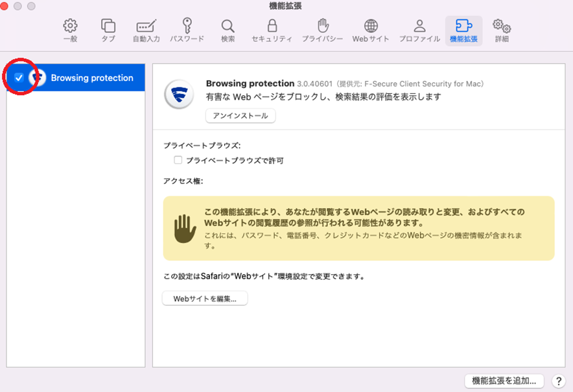Open the 一般 (General) preferences tab
573x392 pixels.
point(70,30)
